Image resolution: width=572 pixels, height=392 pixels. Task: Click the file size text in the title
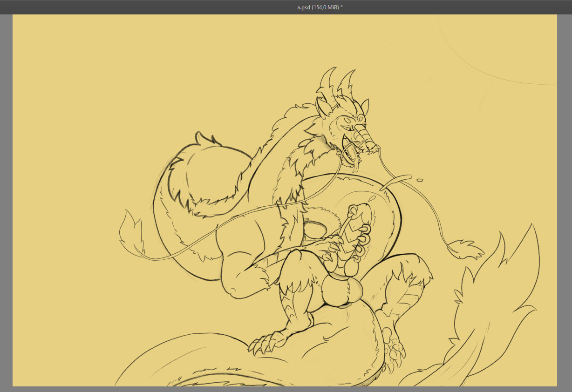[326, 7]
